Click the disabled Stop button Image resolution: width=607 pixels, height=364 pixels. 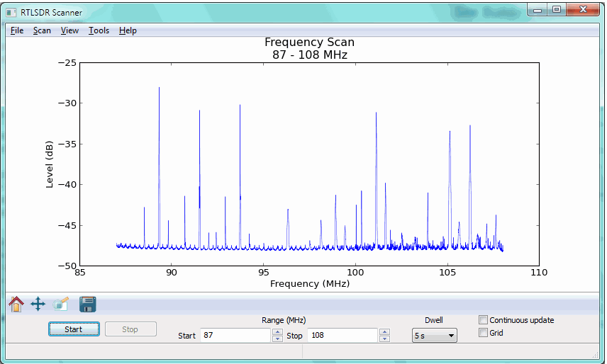[x=130, y=329]
